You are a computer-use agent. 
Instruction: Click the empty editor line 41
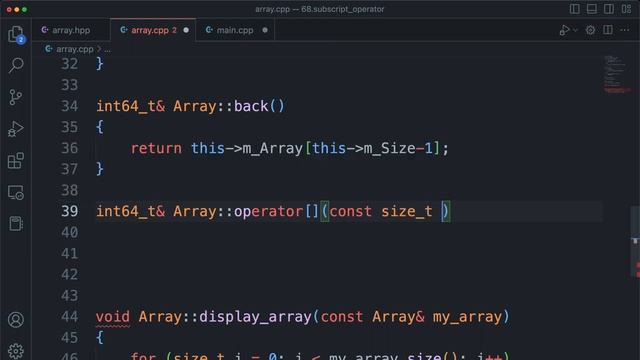[x=349, y=253]
